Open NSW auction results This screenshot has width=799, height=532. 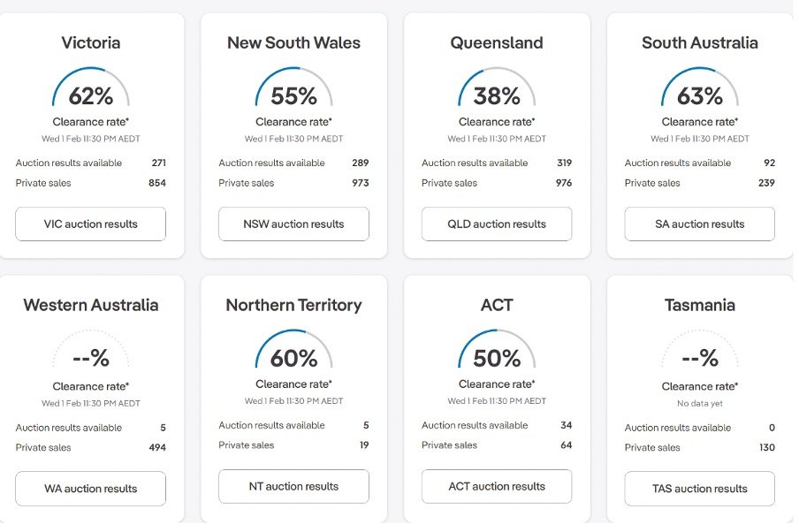point(293,224)
